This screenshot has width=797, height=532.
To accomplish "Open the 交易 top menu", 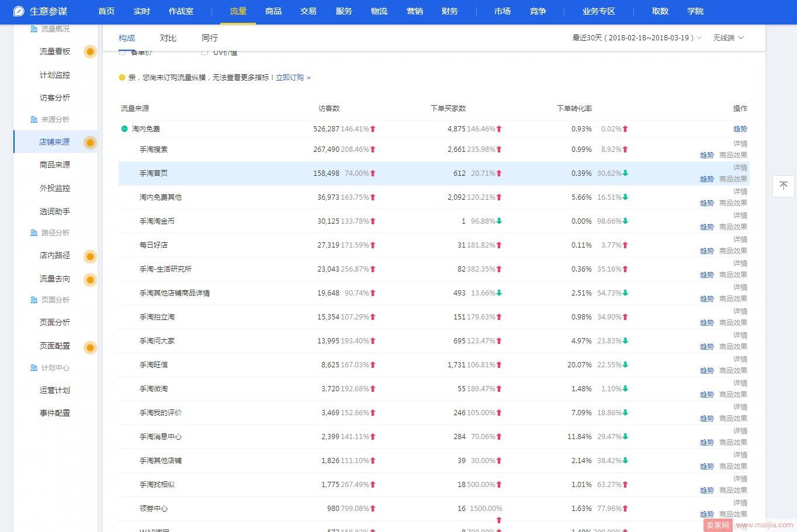I will click(x=309, y=11).
